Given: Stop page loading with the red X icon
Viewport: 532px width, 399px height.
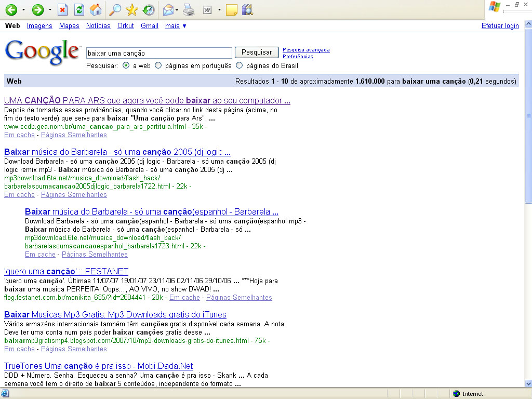Looking at the screenshot, I should click(x=62, y=9).
